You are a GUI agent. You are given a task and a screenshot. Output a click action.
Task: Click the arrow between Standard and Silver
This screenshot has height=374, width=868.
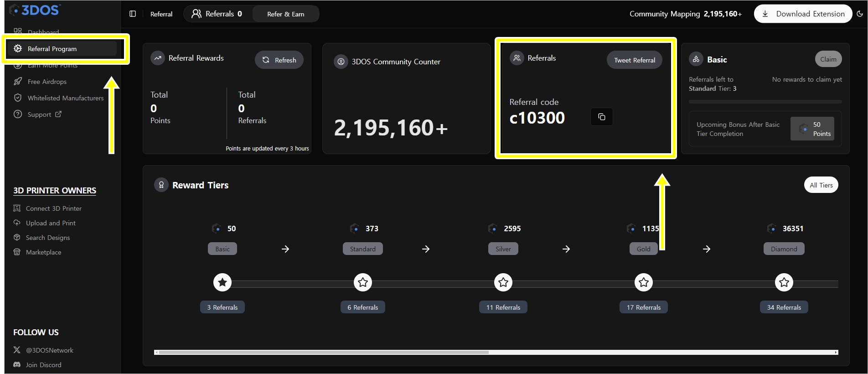[x=426, y=249]
